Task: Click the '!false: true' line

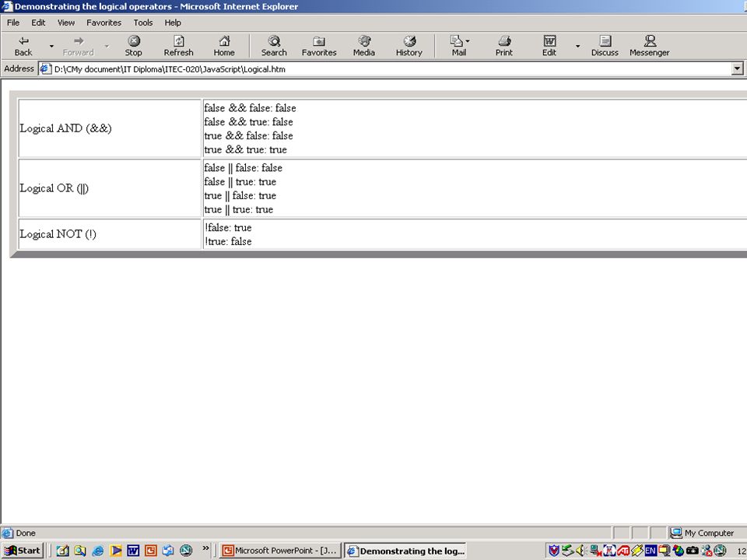Action: (228, 228)
